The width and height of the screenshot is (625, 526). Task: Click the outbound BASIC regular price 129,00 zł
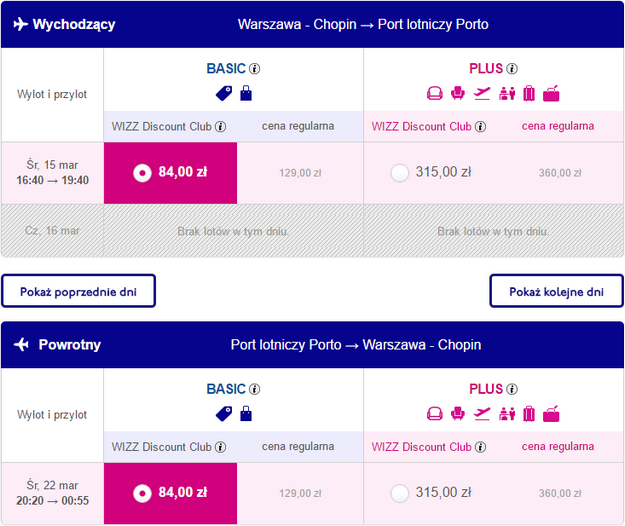click(x=300, y=173)
